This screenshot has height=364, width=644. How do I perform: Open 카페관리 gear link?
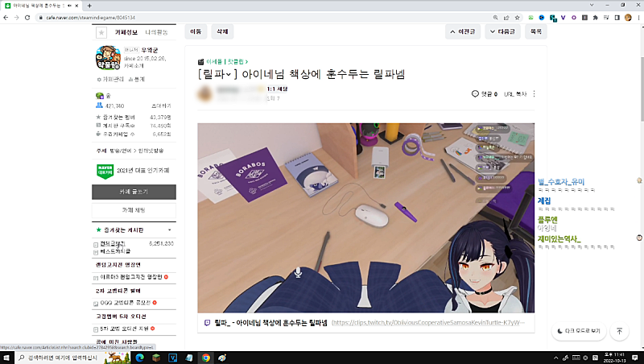point(110,79)
